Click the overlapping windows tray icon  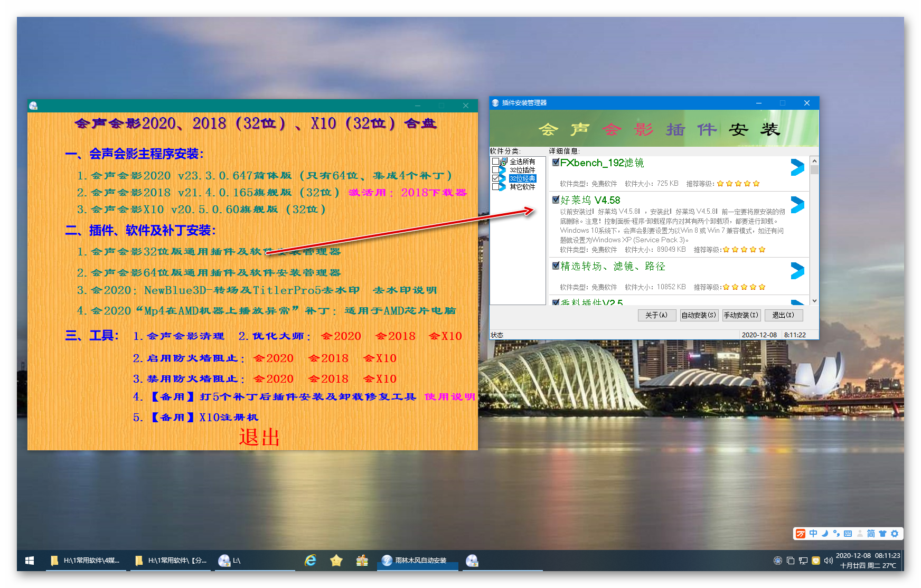pos(791,561)
